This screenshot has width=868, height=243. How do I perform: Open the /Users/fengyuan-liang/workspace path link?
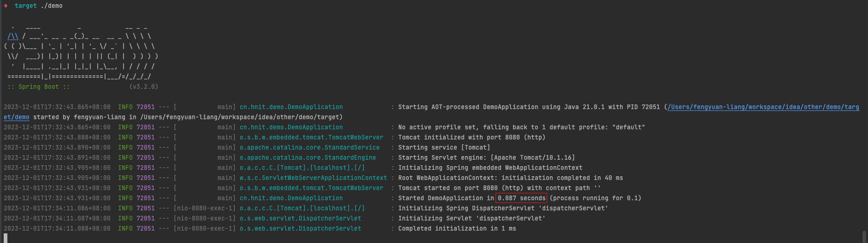coord(763,107)
